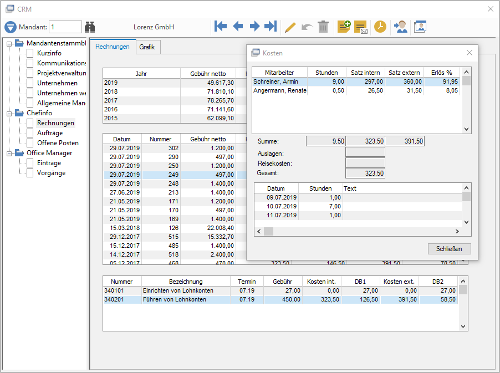Collapse the Chefinfo tree node

coord(9,113)
